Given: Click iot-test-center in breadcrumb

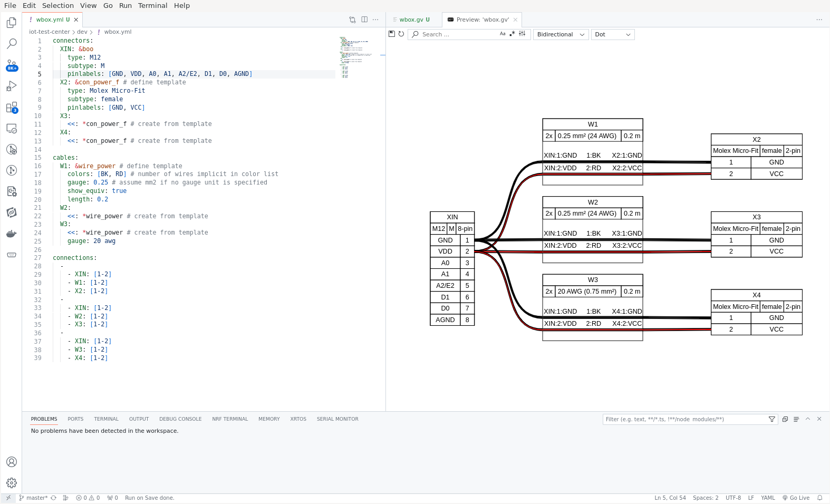Looking at the screenshot, I should click(x=50, y=32).
